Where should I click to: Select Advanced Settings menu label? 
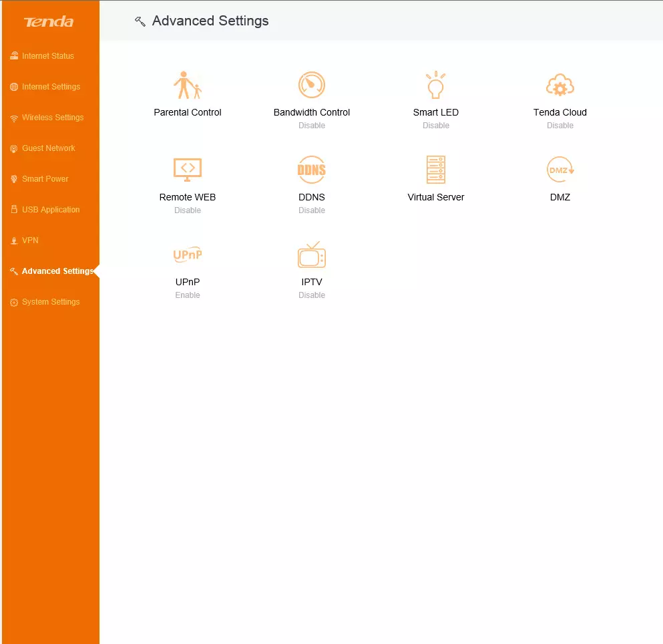[x=57, y=271]
